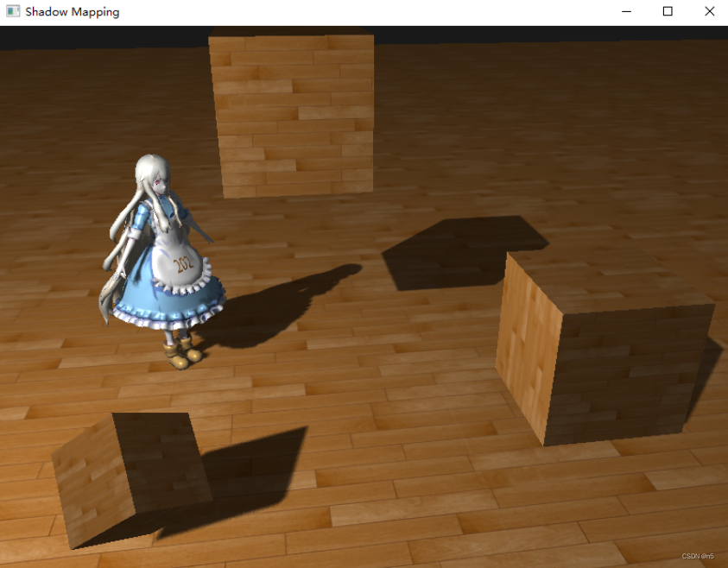Viewport: 728px width, 568px height.
Task: Click the Shadow Mapping window app icon
Action: (13, 11)
